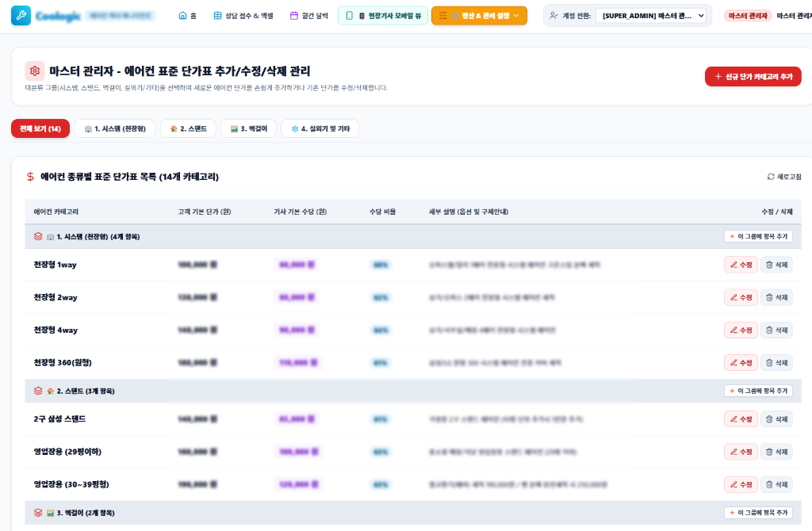
Task: Click 수정 for 영업장용 (29평이하) row
Action: pyautogui.click(x=741, y=452)
